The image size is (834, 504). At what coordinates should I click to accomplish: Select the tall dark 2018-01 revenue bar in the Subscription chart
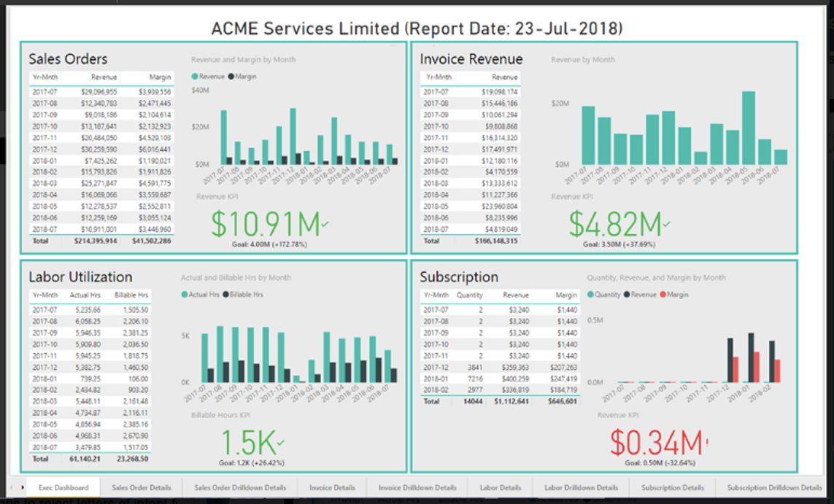point(751,358)
